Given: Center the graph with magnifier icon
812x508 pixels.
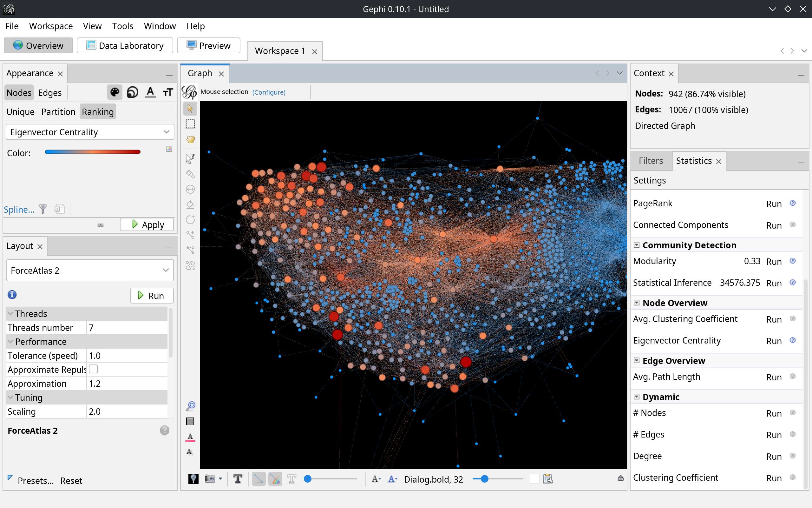Looking at the screenshot, I should 190,406.
